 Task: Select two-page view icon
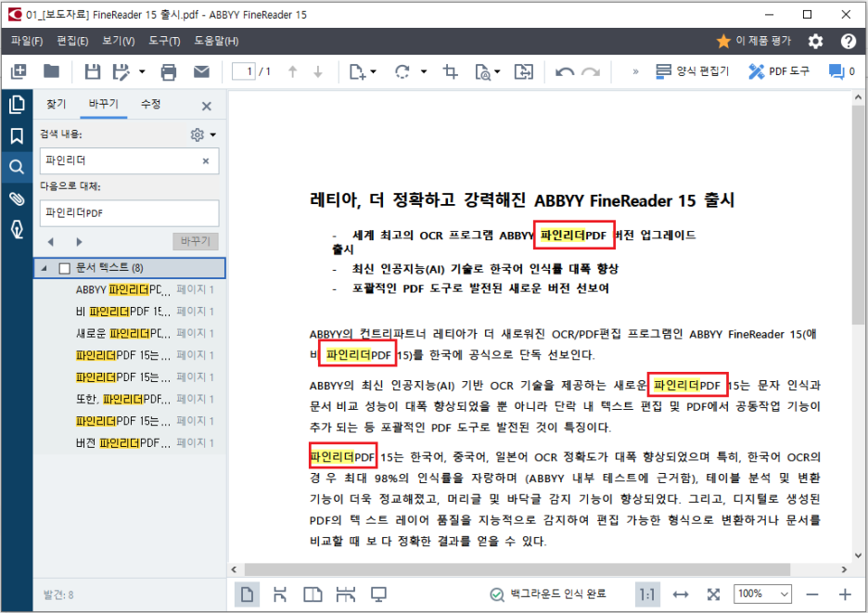pyautogui.click(x=313, y=594)
